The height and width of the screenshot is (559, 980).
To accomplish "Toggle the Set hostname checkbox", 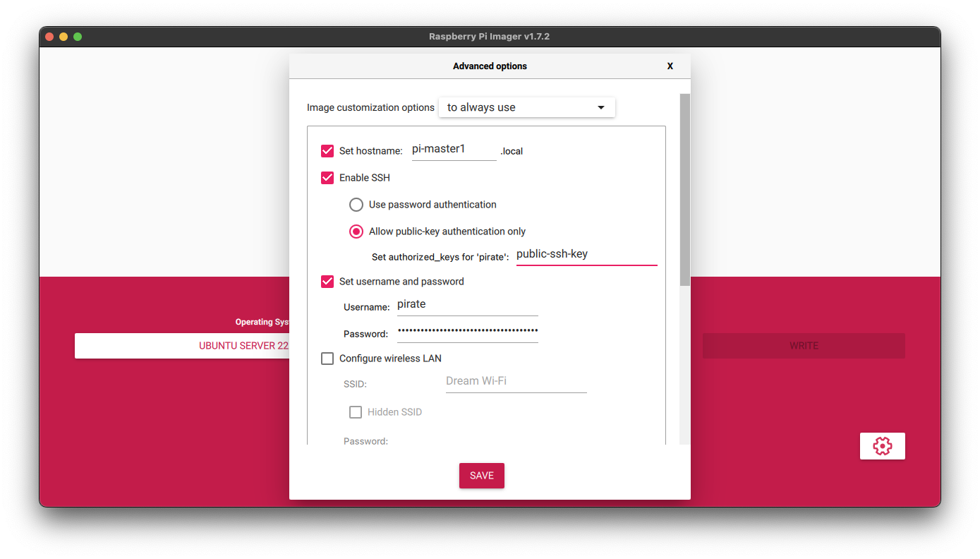I will click(327, 151).
